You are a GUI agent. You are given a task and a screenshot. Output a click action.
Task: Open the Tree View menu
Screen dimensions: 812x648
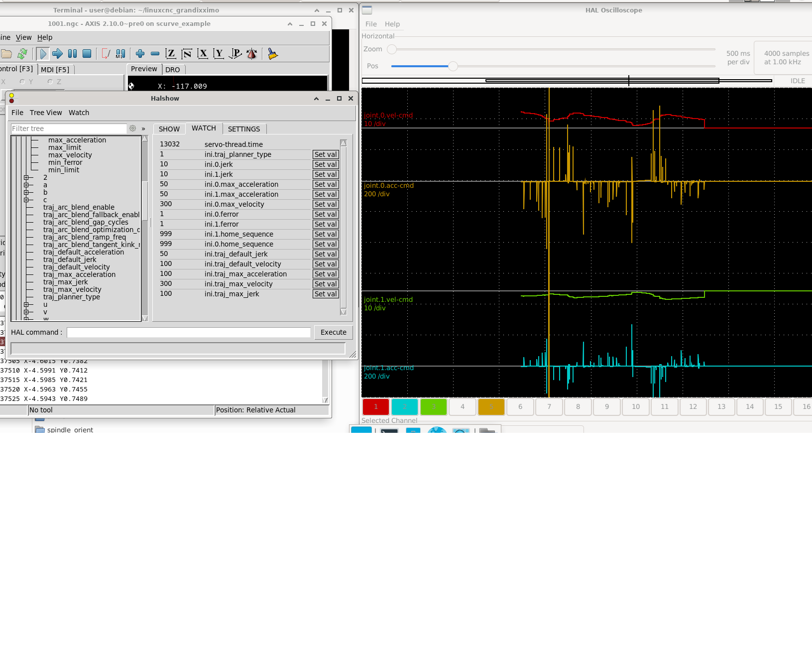[x=46, y=113]
